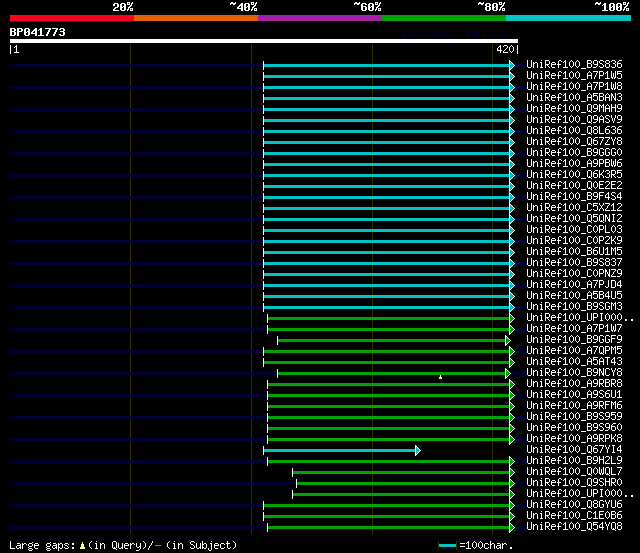
Task: Select the UniRef100_C0P2K9 label
Action: 574,241
